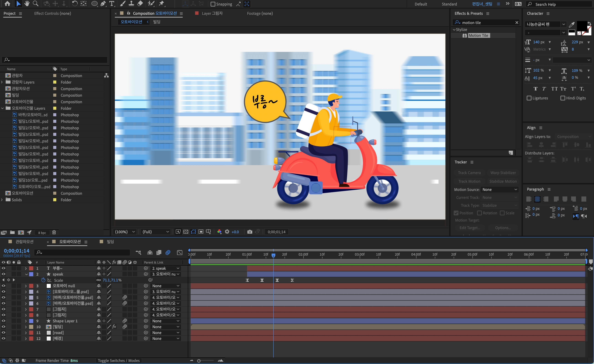This screenshot has height=364, width=594.
Task: Enable the Ligatures checkbox
Action: pyautogui.click(x=529, y=98)
